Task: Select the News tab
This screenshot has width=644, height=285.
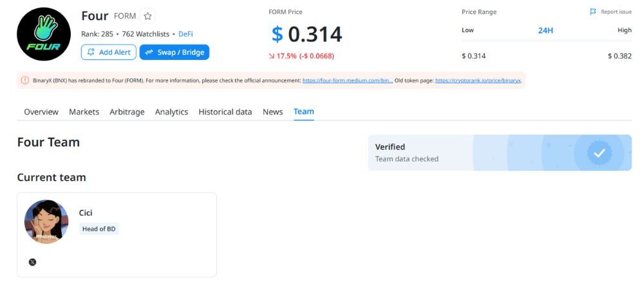Action: click(272, 112)
